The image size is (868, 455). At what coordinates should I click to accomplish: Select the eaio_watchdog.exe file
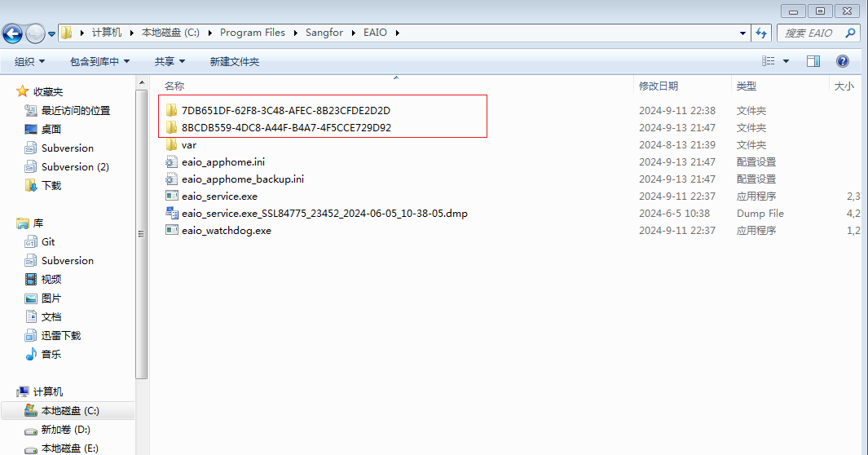pyautogui.click(x=226, y=230)
